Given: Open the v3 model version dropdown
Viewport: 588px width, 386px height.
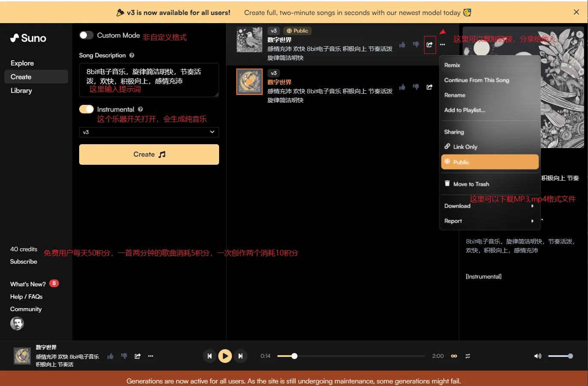Looking at the screenshot, I should click(x=149, y=132).
